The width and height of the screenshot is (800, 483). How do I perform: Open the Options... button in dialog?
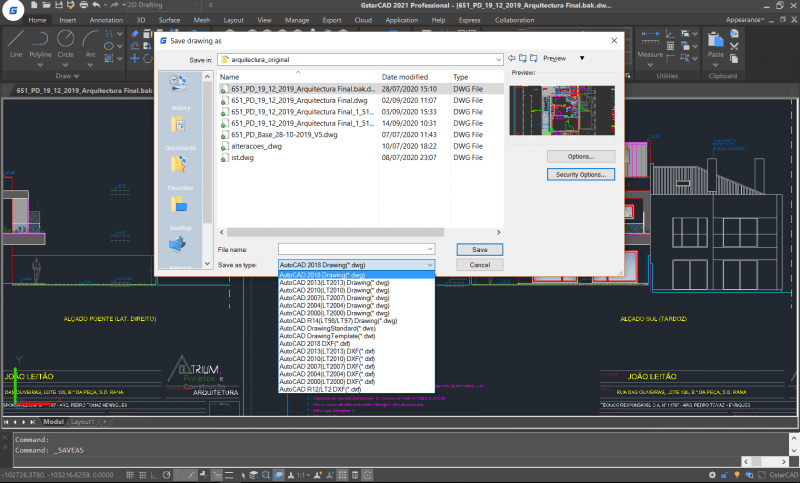click(x=580, y=157)
